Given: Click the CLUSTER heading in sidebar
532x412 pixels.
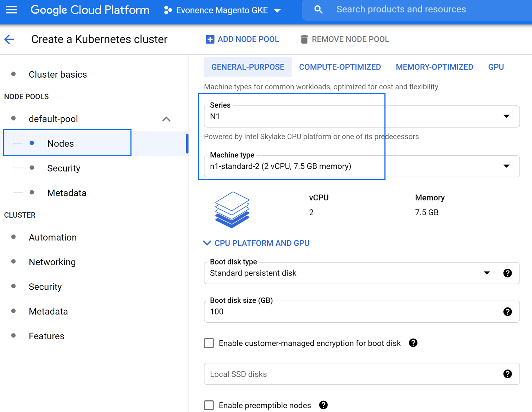Looking at the screenshot, I should point(20,215).
